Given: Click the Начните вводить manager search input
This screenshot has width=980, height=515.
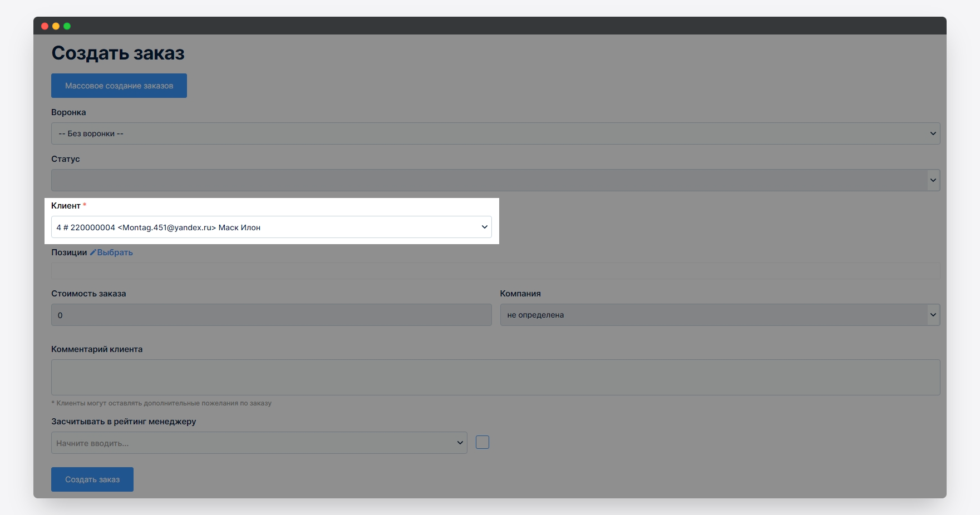Looking at the screenshot, I should pos(253,443).
